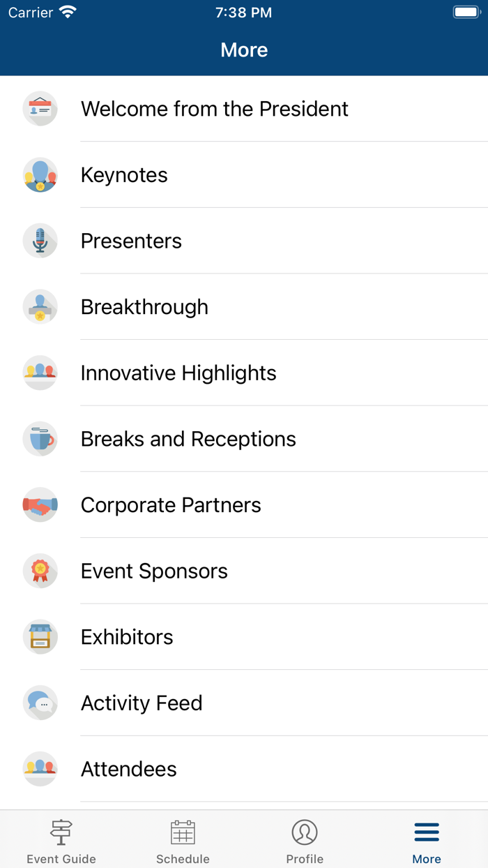The image size is (488, 868).
Task: Click the signpost Event Guide icon
Action: [61, 832]
